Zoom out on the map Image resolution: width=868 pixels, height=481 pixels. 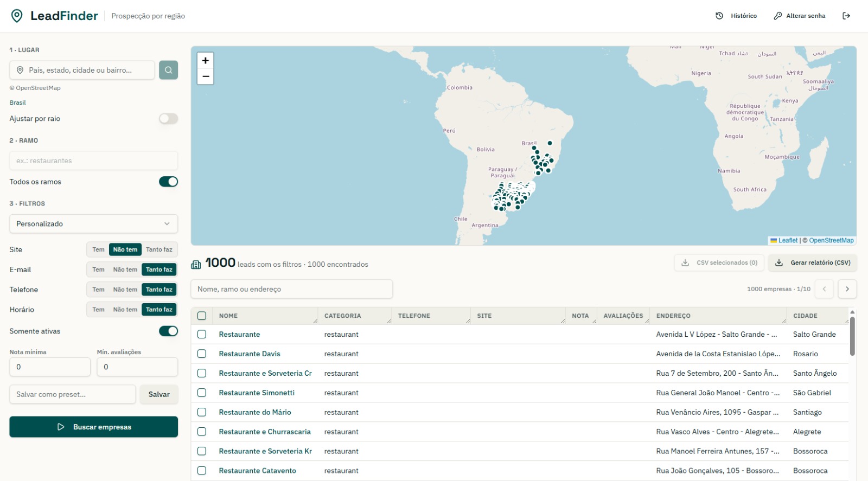(x=205, y=76)
